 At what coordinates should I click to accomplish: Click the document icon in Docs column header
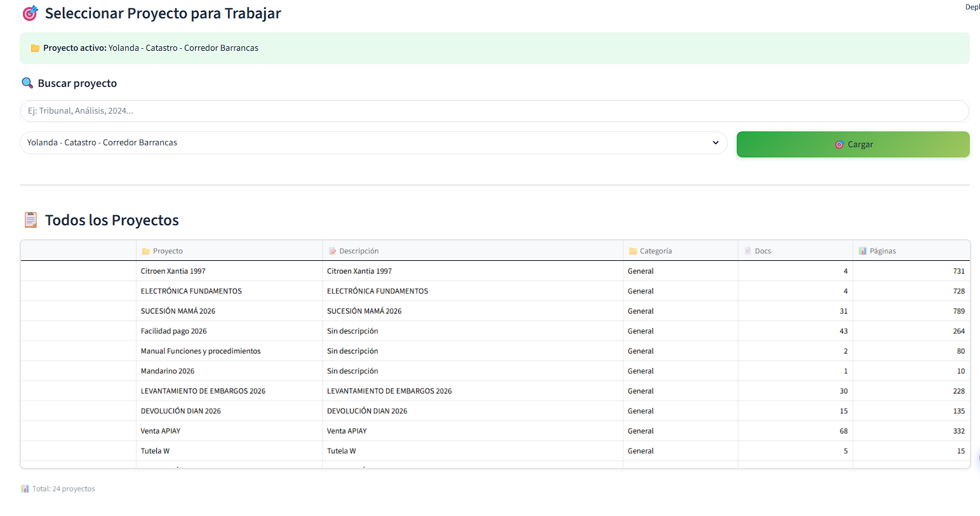tap(748, 251)
